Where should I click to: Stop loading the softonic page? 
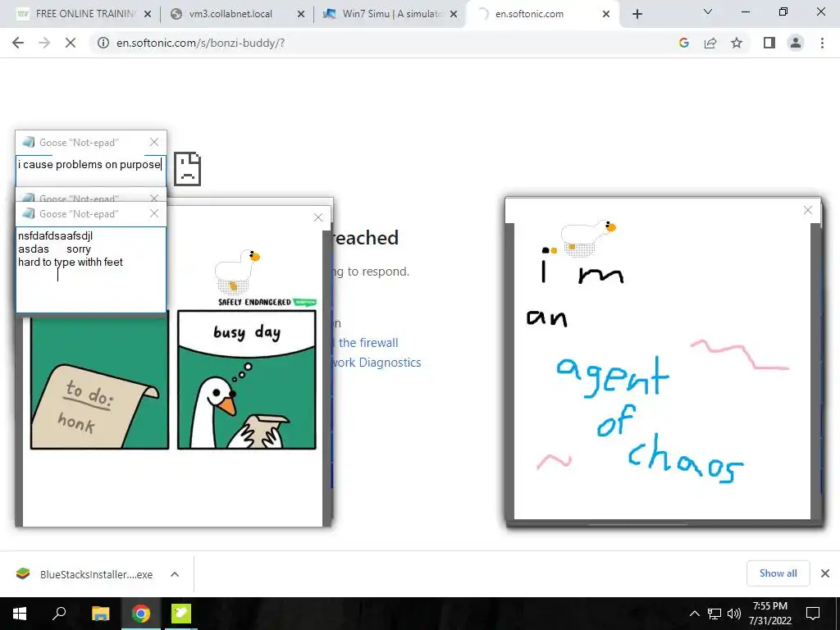[x=71, y=43]
